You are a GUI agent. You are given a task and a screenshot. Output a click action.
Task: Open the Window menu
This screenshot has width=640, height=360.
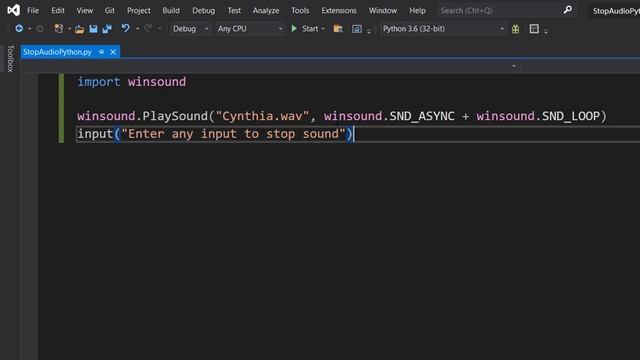point(383,11)
